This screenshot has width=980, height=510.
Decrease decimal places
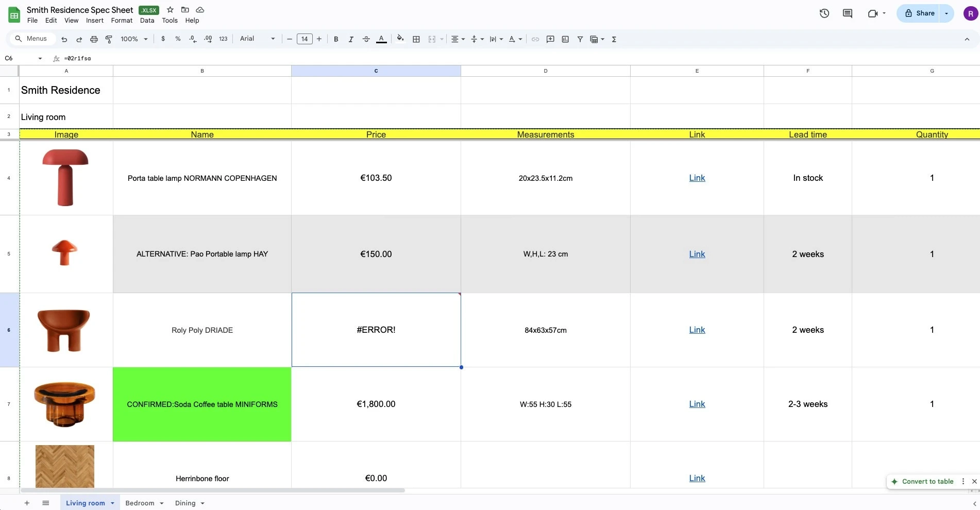coord(193,39)
